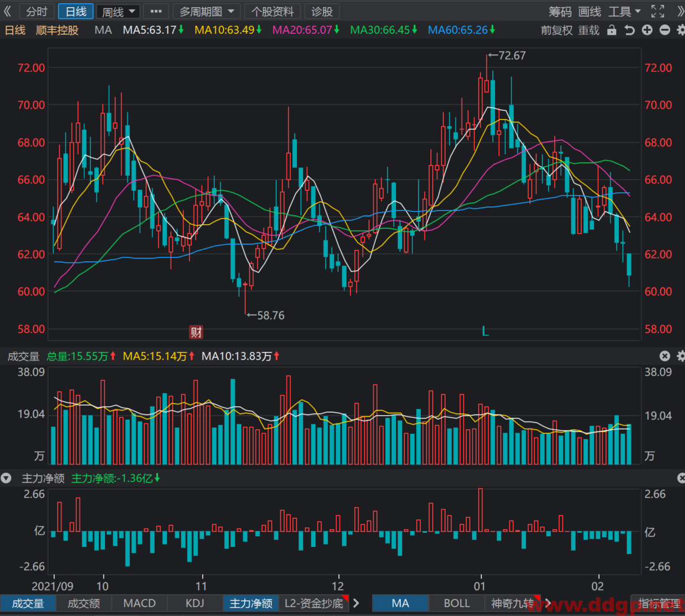
Task: Toggle the chart lock icon
Action: pos(612,30)
